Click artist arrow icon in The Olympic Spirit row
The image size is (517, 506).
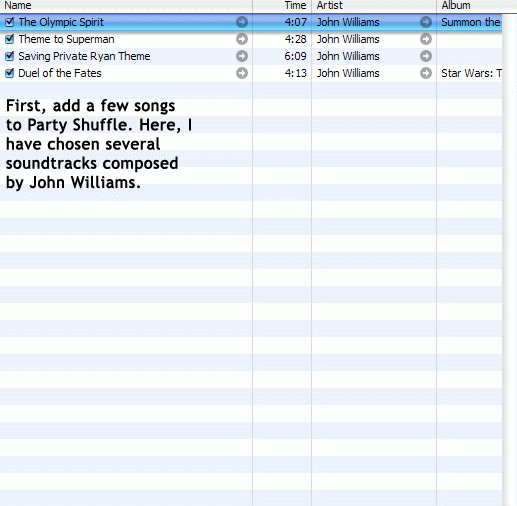426,22
